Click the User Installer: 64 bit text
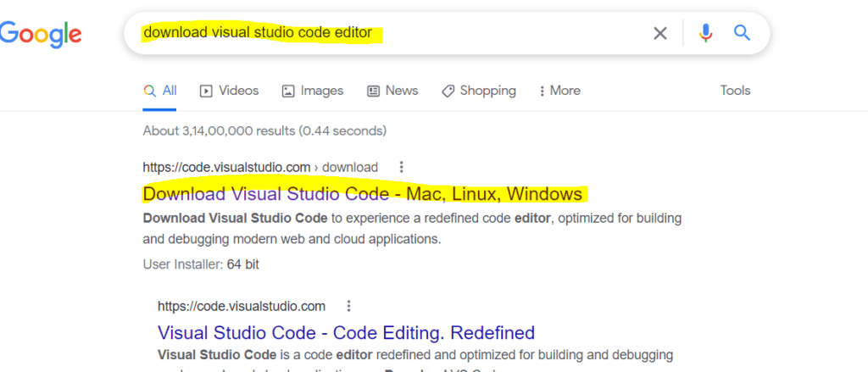Viewport: 868px width, 372px height. click(201, 264)
